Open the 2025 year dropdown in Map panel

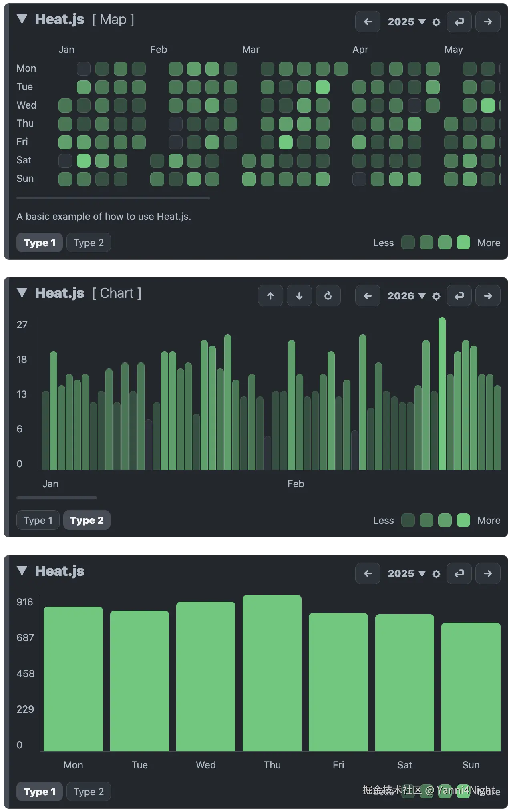click(406, 22)
